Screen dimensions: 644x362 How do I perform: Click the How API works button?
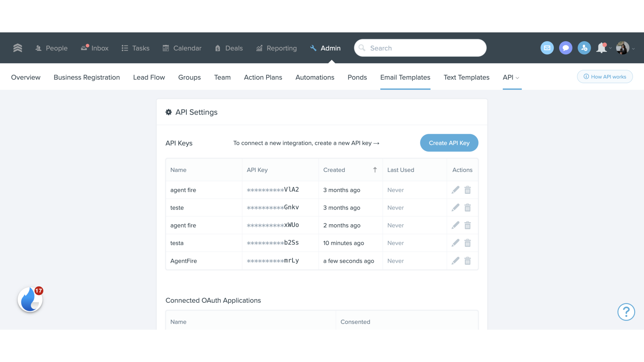(x=605, y=76)
